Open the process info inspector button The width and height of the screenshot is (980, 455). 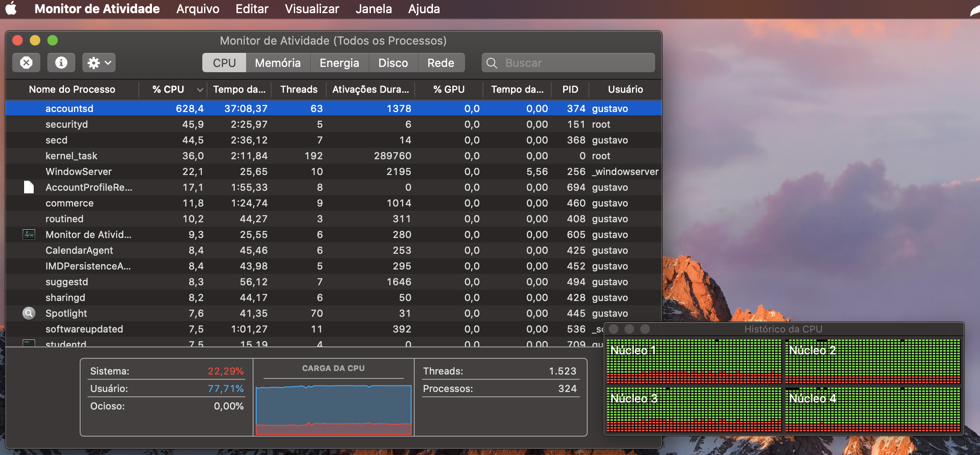(61, 63)
